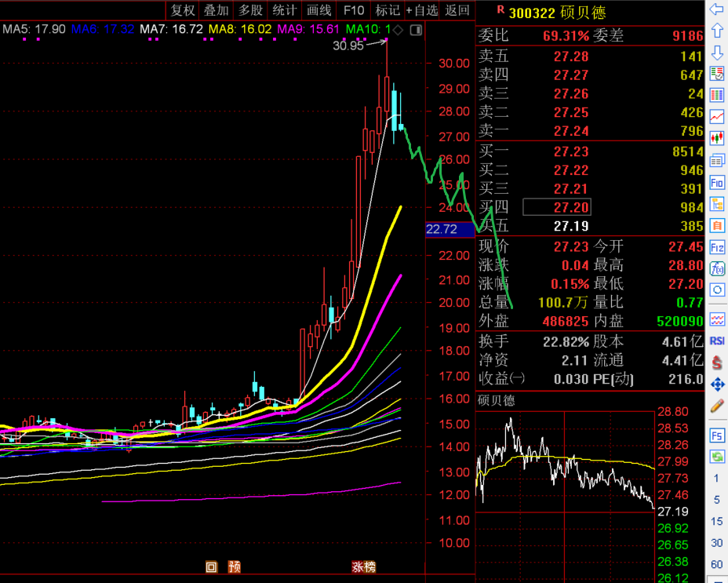
Task: Open the watchlist table icon with checkmark
Action: click(717, 74)
